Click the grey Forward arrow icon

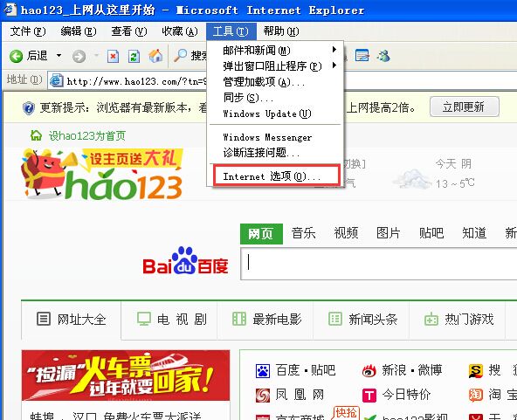[79, 56]
